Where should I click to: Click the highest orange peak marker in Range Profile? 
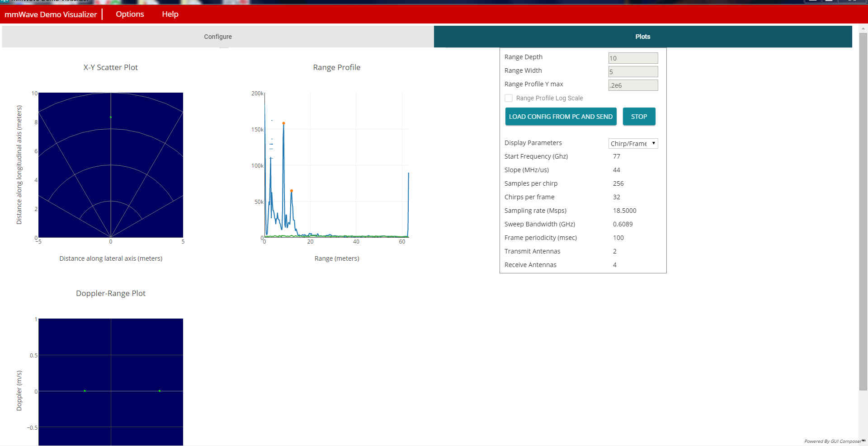pyautogui.click(x=283, y=123)
